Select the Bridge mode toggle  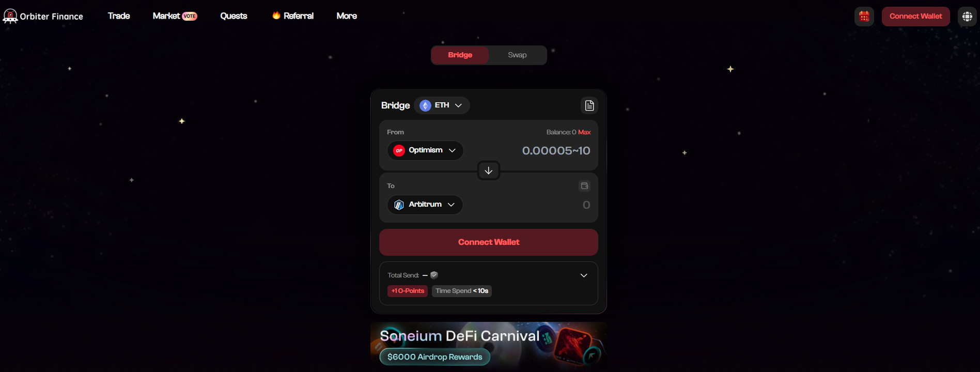(x=460, y=55)
